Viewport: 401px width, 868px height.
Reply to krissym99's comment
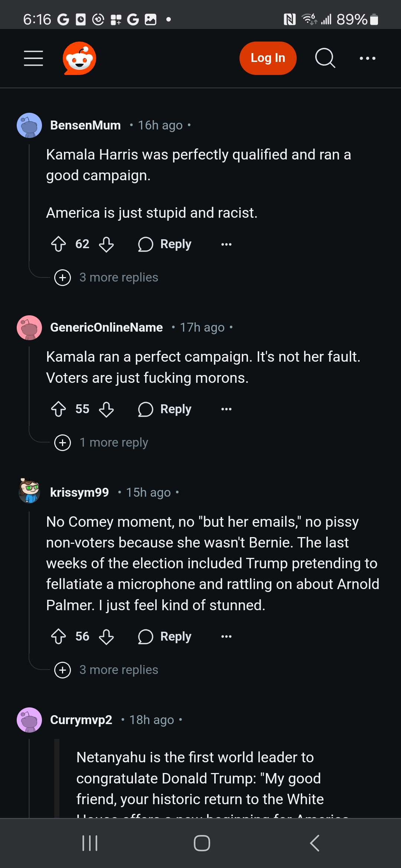click(x=165, y=637)
